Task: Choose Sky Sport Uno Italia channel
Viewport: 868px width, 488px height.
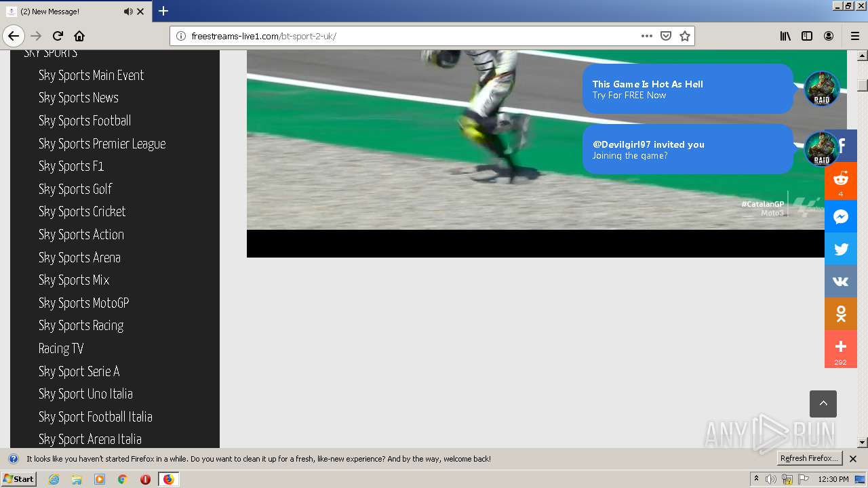Action: 85,394
